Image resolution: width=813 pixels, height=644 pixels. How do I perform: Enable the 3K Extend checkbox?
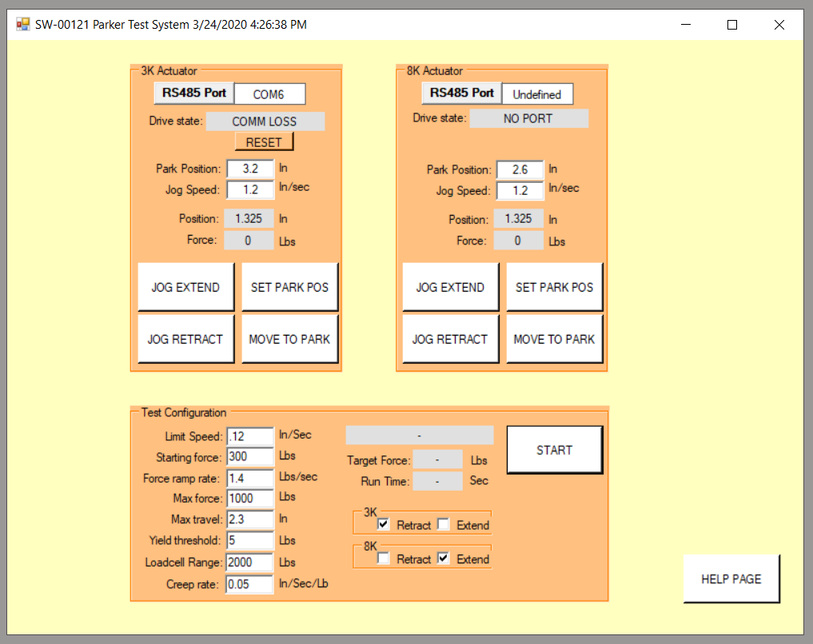pos(444,524)
